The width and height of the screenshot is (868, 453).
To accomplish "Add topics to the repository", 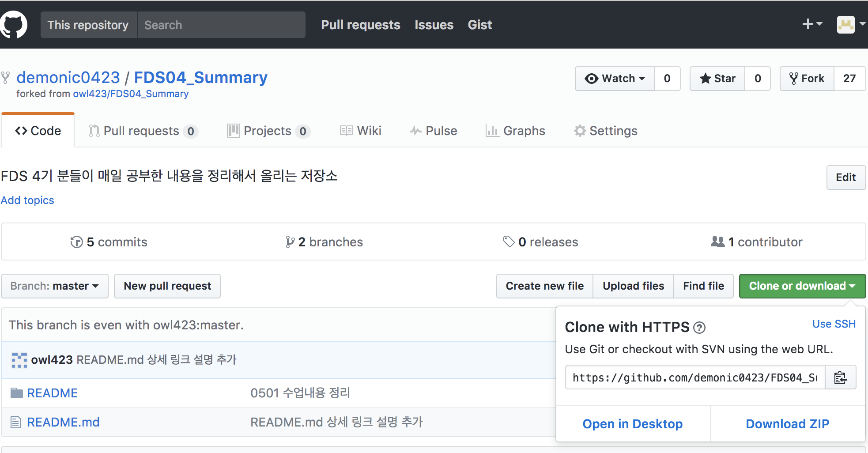I will coord(27,200).
